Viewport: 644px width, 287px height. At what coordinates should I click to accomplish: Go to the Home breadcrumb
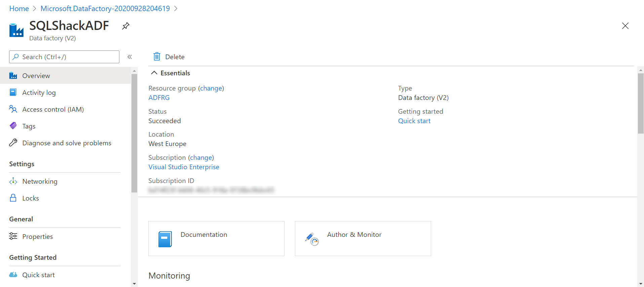click(19, 8)
